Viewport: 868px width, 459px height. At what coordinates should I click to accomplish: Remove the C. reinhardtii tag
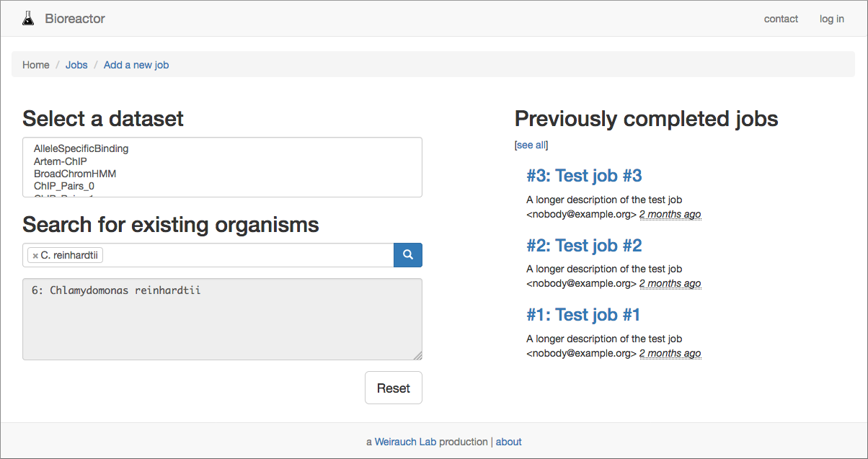[x=35, y=256]
